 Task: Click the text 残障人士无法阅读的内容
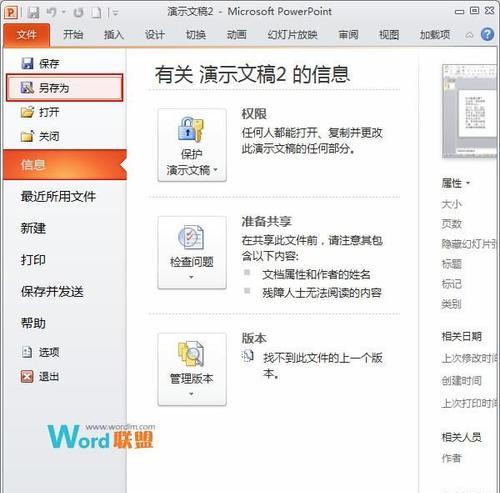pyautogui.click(x=322, y=293)
